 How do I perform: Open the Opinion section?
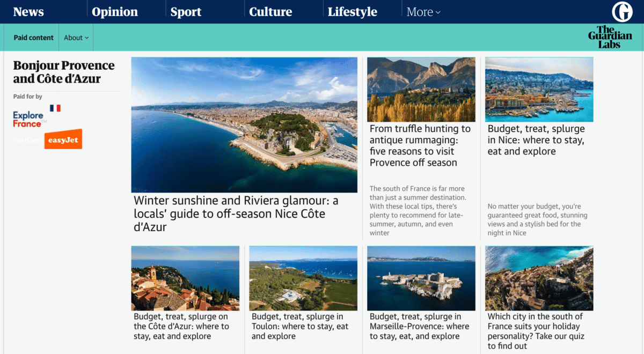click(x=115, y=12)
